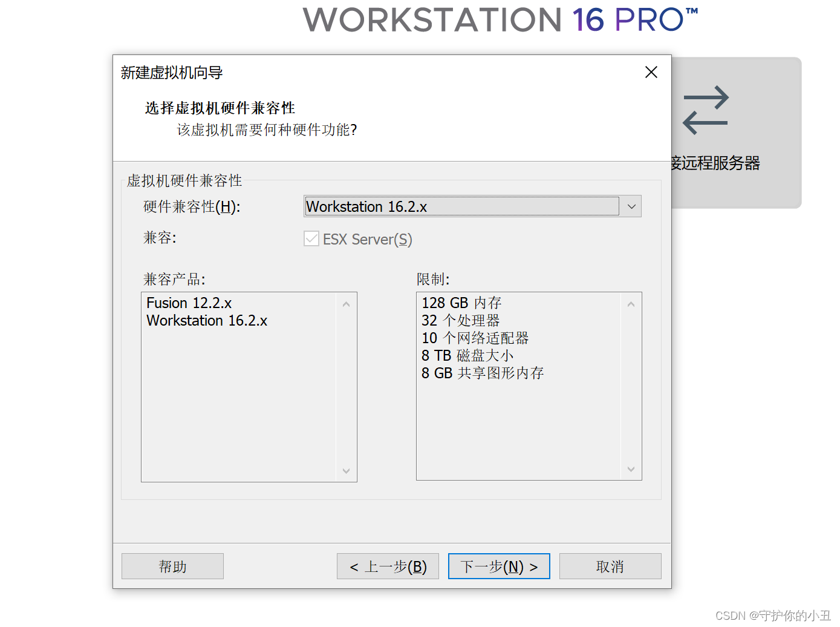Click the 取消 cancel button
The width and height of the screenshot is (840, 627).
610,566
